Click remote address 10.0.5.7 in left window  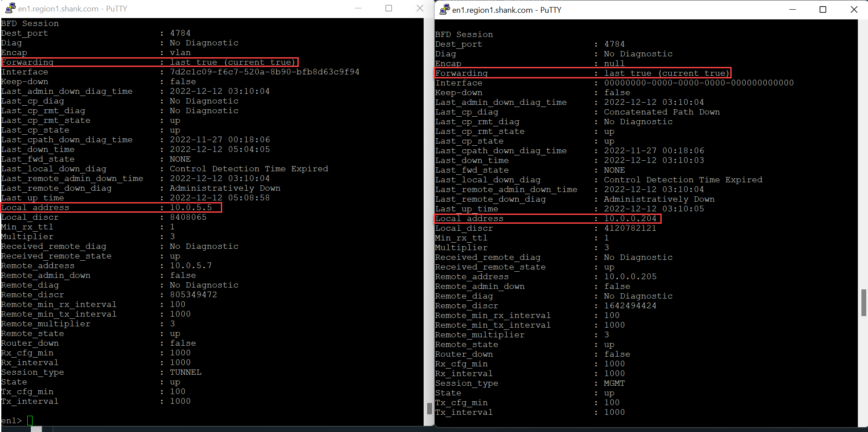tap(191, 266)
